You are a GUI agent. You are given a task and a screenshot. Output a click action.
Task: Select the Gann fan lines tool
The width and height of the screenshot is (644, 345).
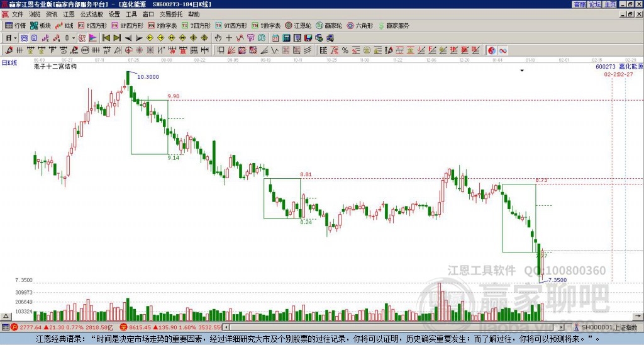pos(231,50)
